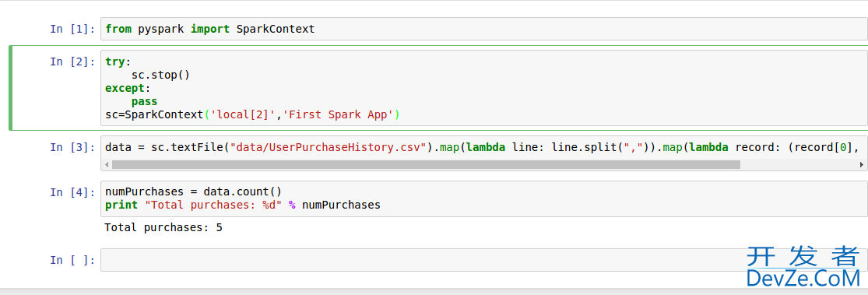The image size is (868, 295).
Task: Click the scrollbar's left arrow in cell 3
Action: (x=107, y=164)
